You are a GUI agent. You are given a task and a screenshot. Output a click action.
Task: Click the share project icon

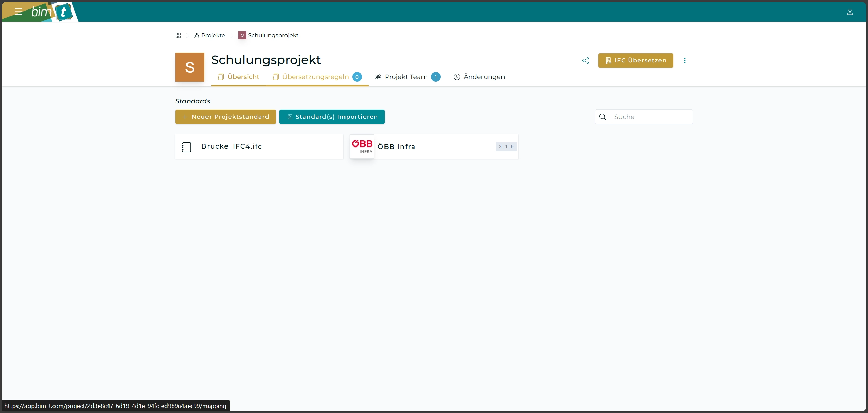pyautogui.click(x=585, y=60)
